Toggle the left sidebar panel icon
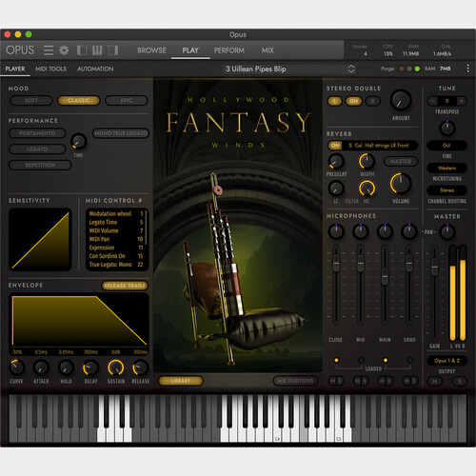 point(82,50)
